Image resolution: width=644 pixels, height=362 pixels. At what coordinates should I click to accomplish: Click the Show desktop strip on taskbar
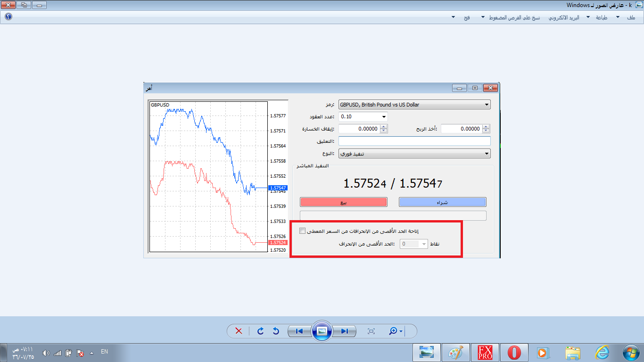3,353
